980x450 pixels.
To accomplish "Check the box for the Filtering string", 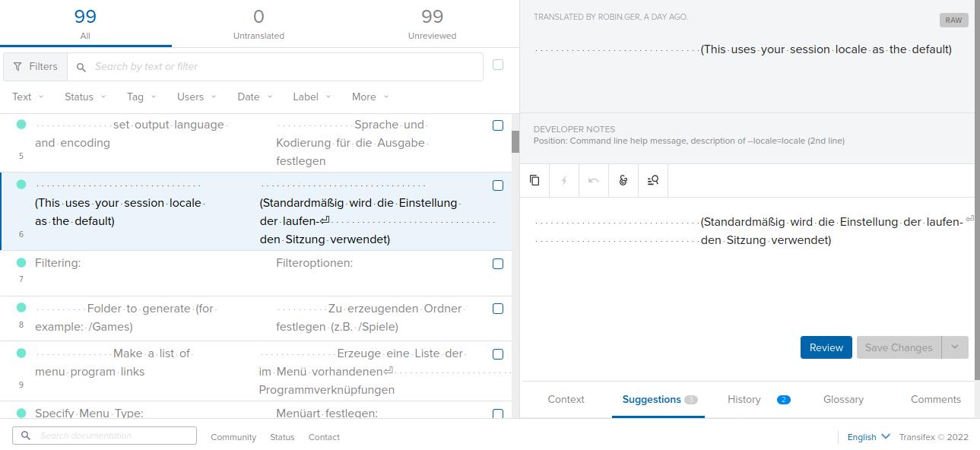I will [498, 264].
